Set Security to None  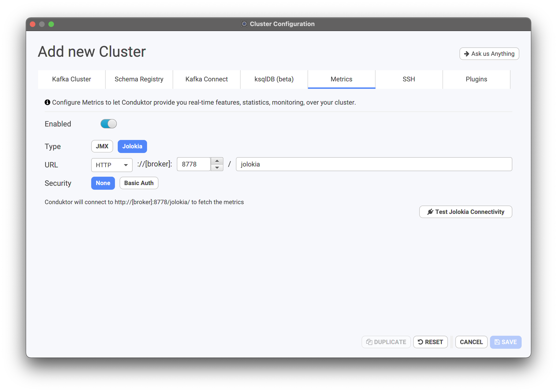pos(103,183)
